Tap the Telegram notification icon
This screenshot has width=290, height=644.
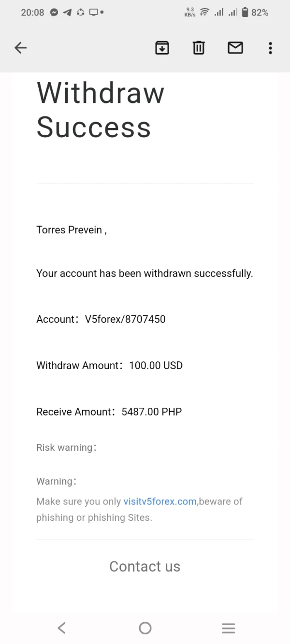point(67,13)
